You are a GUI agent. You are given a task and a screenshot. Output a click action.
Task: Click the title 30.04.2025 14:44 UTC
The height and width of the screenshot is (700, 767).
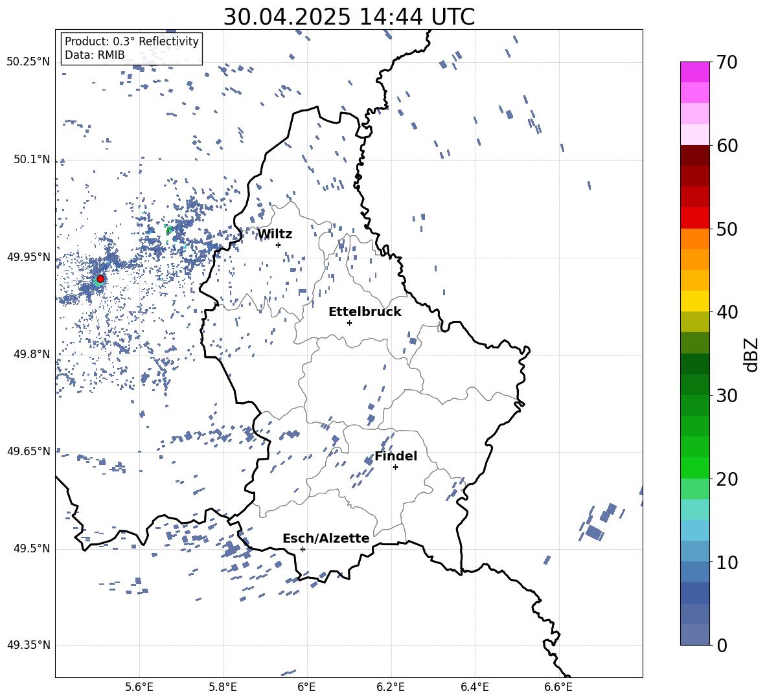click(349, 17)
